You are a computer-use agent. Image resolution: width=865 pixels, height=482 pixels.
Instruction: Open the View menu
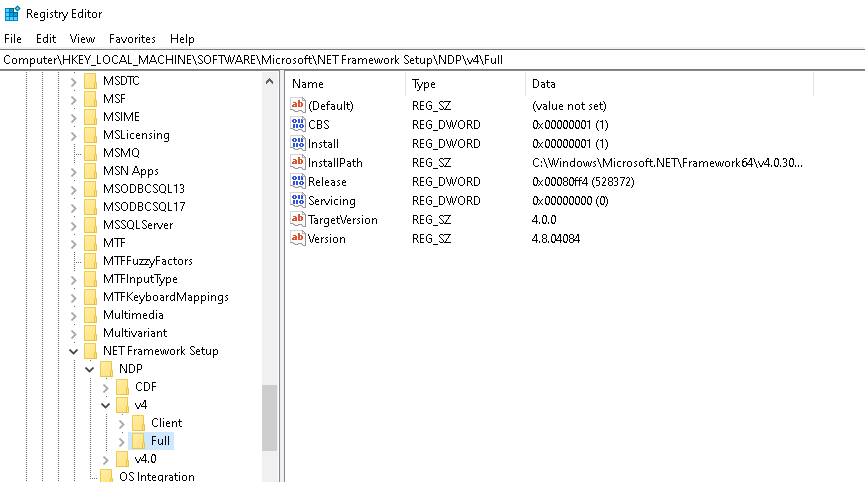tap(82, 39)
